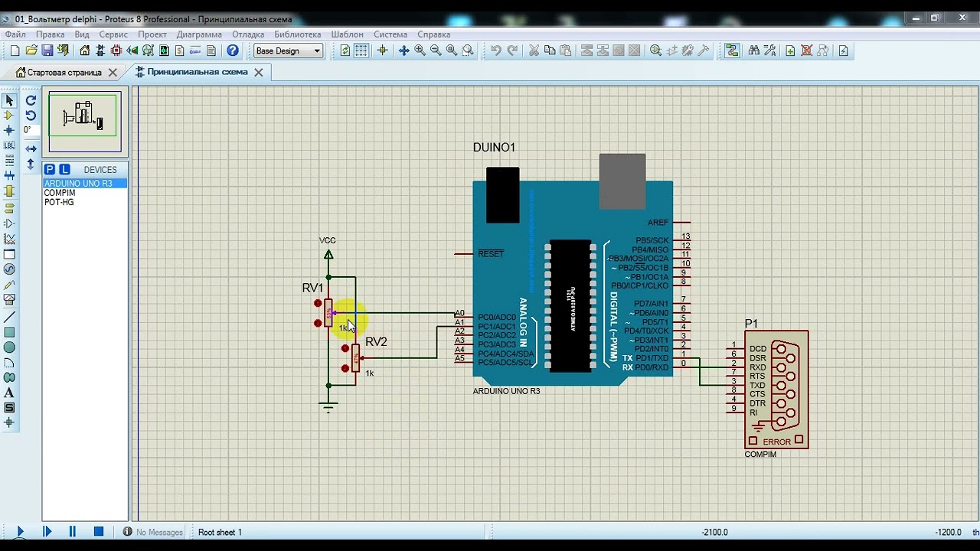Click the Rotate Clockwise icon
The image size is (980, 551).
coord(31,100)
